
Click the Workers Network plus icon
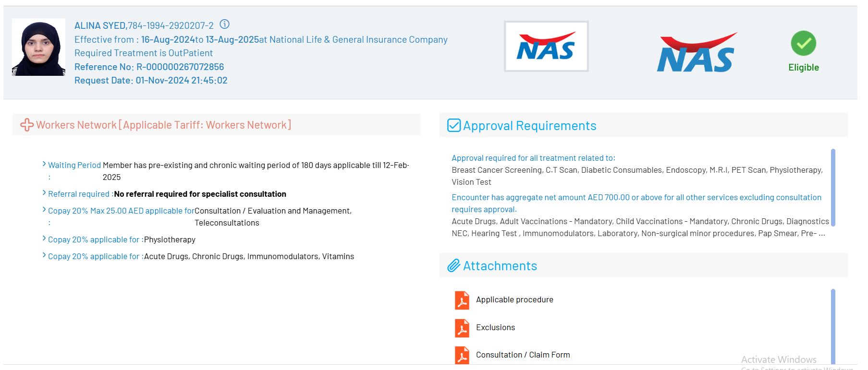26,125
